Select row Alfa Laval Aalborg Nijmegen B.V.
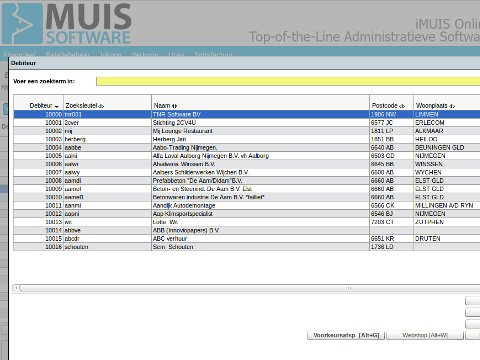480x360 pixels. point(247,156)
